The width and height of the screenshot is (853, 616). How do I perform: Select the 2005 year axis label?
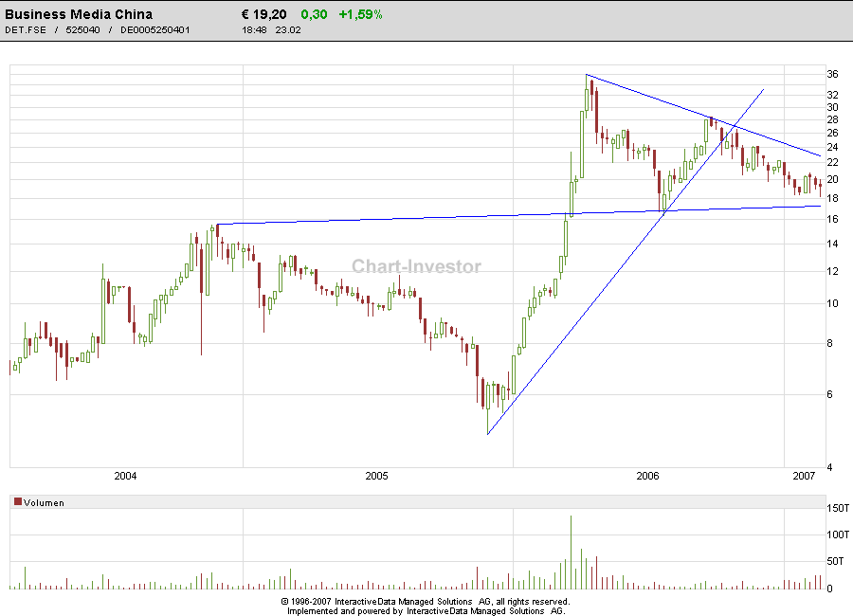pos(377,477)
